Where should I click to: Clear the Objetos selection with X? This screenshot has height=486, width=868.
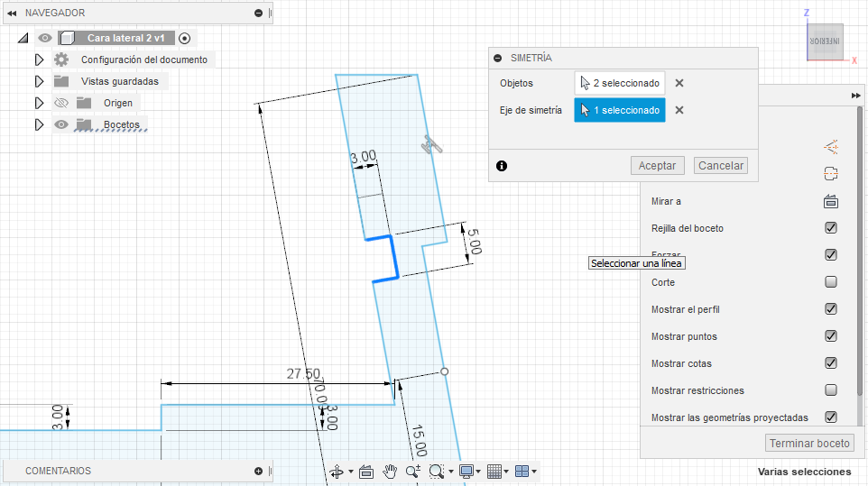(679, 83)
